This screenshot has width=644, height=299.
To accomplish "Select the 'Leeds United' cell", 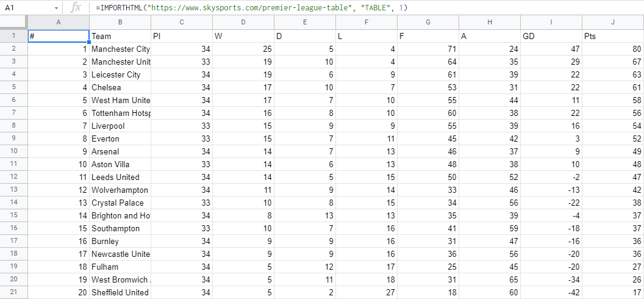I will click(120, 177).
